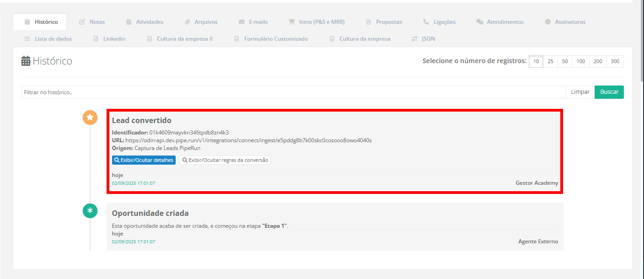Set number of records to 100
Image resolution: width=644 pixels, height=279 pixels.
pyautogui.click(x=580, y=61)
